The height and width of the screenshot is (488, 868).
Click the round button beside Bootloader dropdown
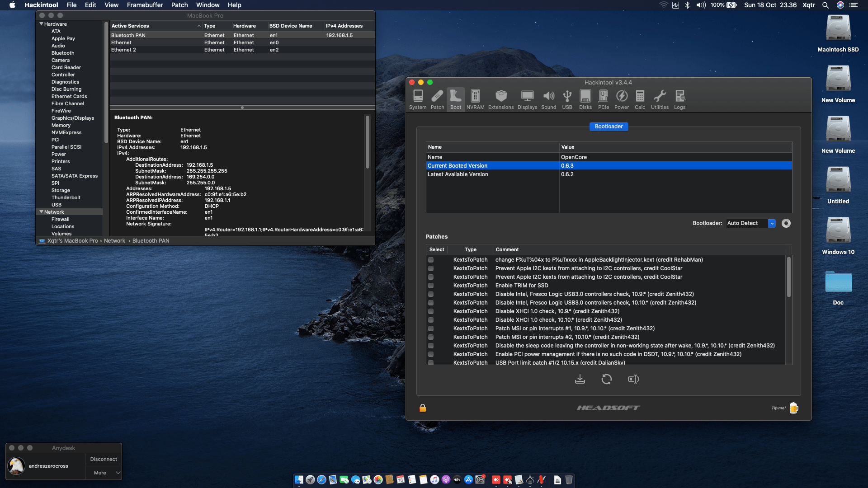point(786,223)
